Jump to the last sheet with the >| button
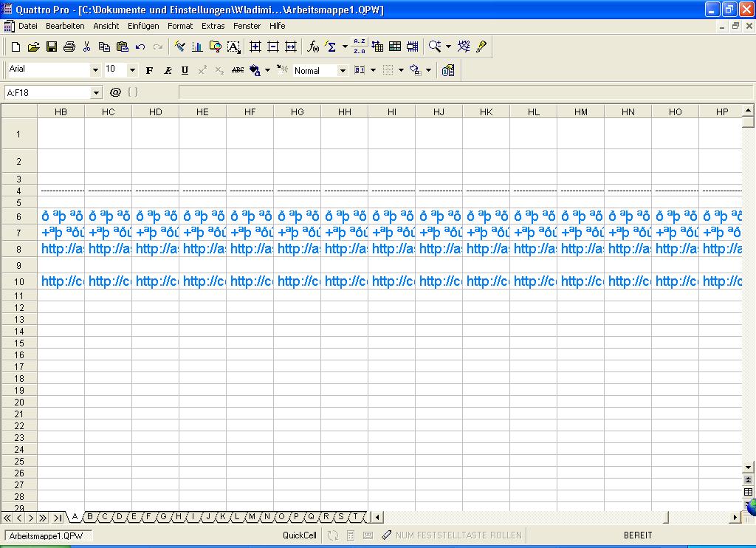This screenshot has width=756, height=548. (58, 518)
